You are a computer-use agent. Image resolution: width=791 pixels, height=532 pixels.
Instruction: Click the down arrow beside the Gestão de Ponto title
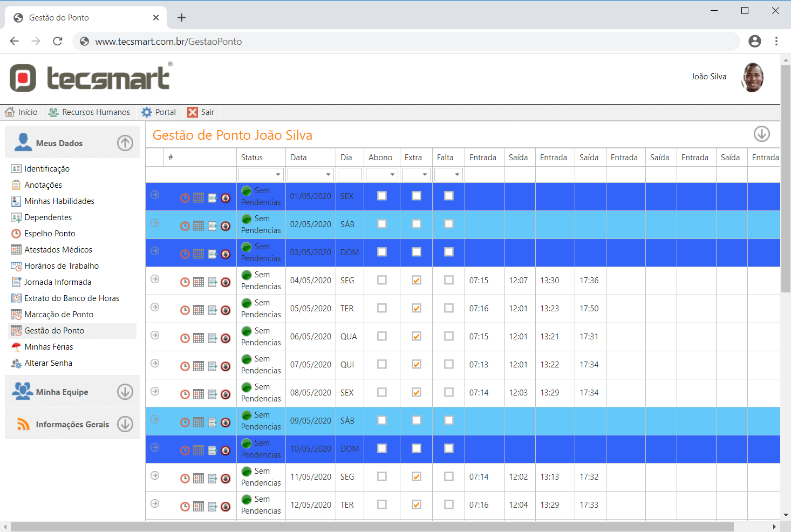point(762,134)
